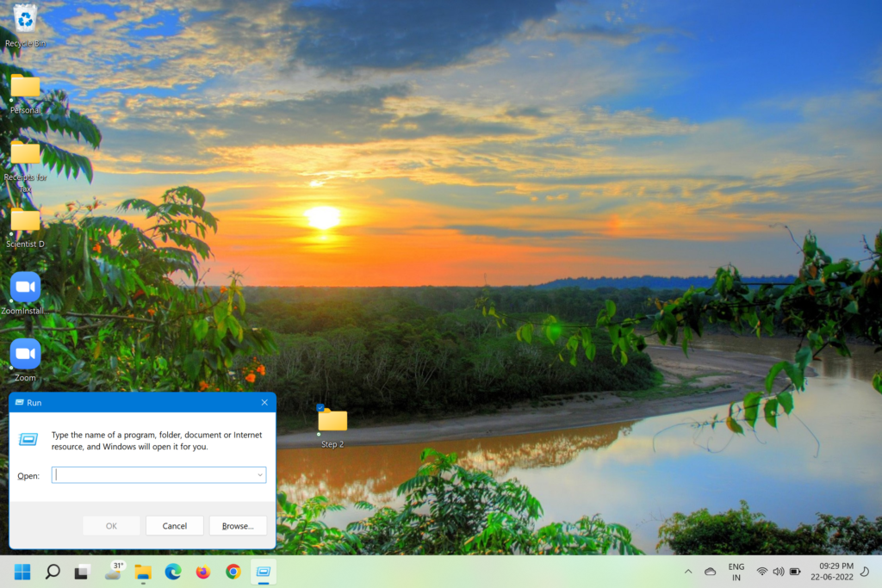882x588 pixels.
Task: Select the Zoom app desktop shortcut
Action: coord(25,354)
